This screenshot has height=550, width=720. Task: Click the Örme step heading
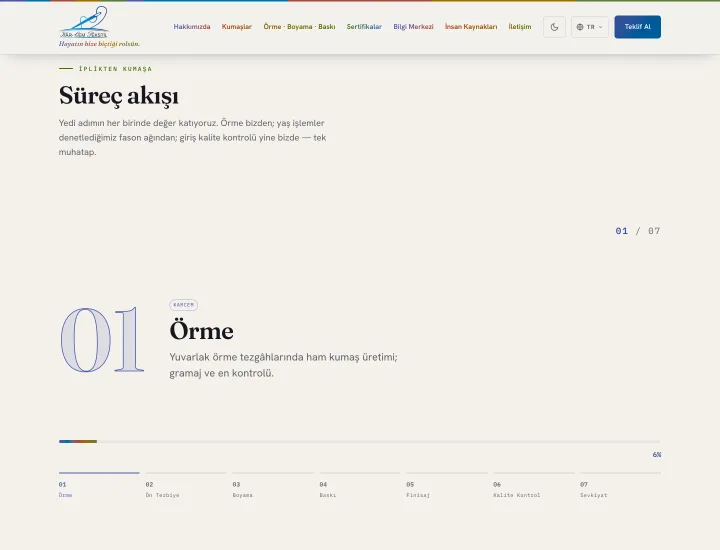click(201, 331)
